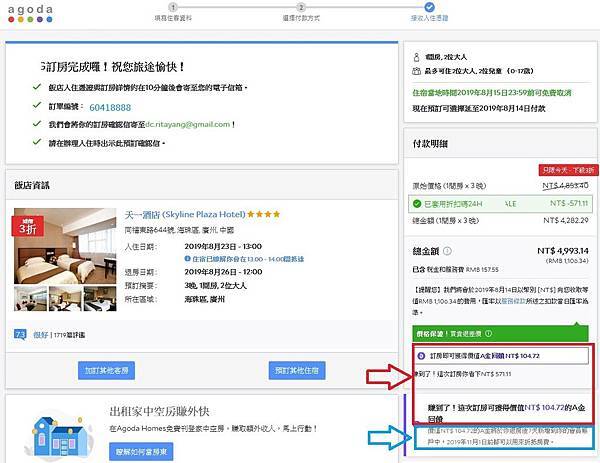Click step label 選擇付款方式
The height and width of the screenshot is (463, 600).
[301, 18]
